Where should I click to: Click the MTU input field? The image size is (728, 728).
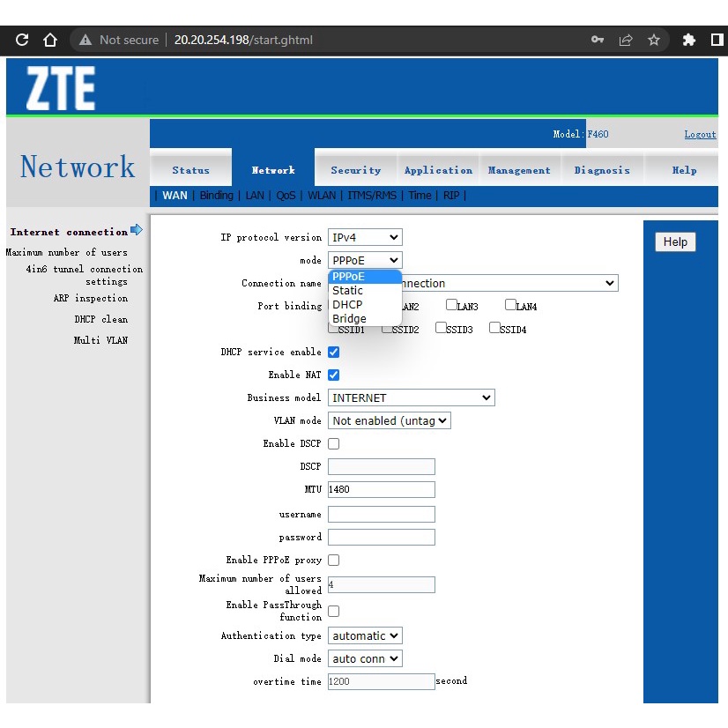(x=382, y=489)
